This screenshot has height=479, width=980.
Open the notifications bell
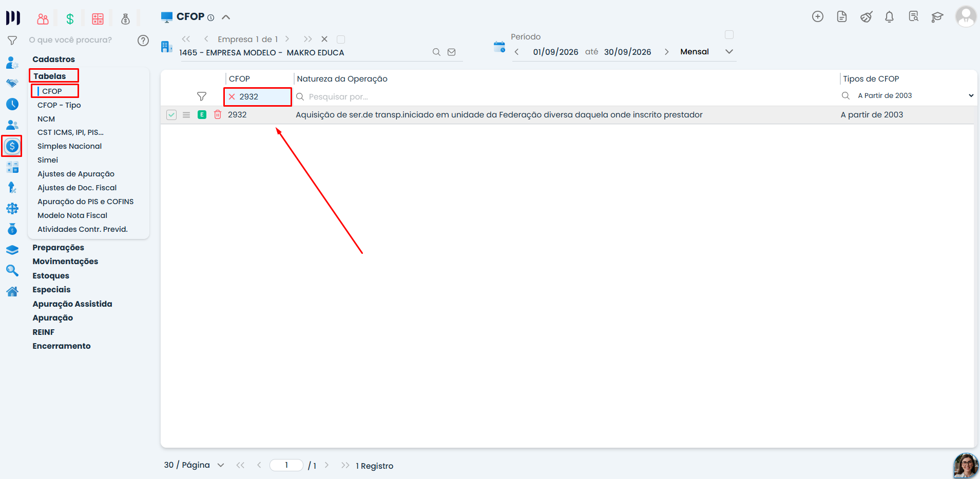(889, 17)
